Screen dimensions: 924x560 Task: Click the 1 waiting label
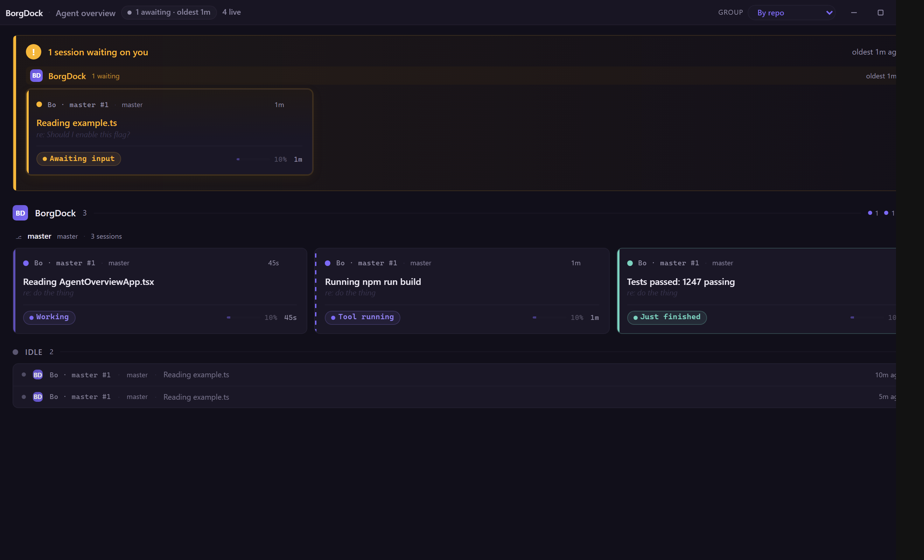pyautogui.click(x=106, y=76)
